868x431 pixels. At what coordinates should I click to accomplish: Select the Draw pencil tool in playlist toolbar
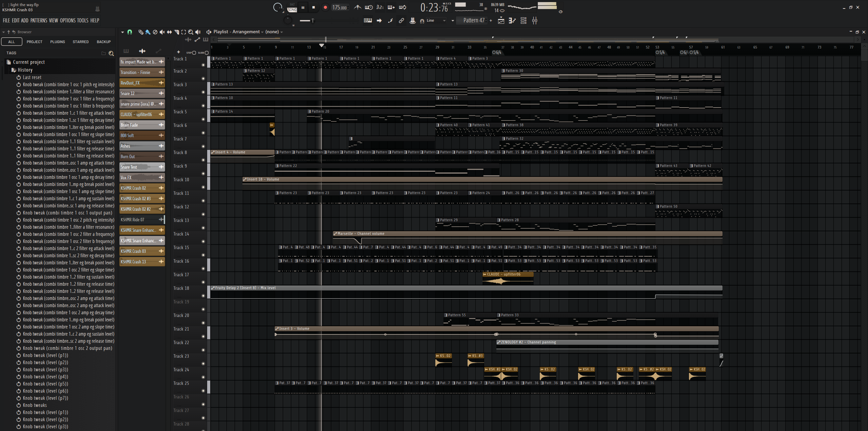click(141, 32)
